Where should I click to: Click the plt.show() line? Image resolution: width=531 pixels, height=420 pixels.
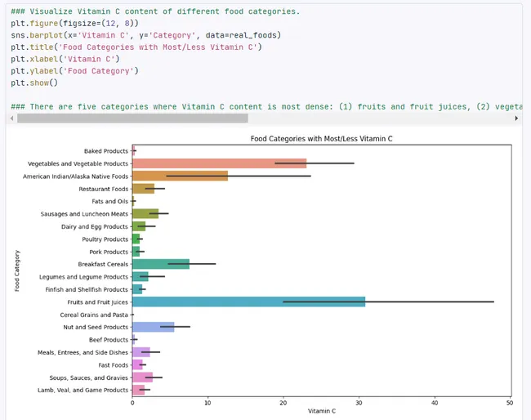point(34,83)
